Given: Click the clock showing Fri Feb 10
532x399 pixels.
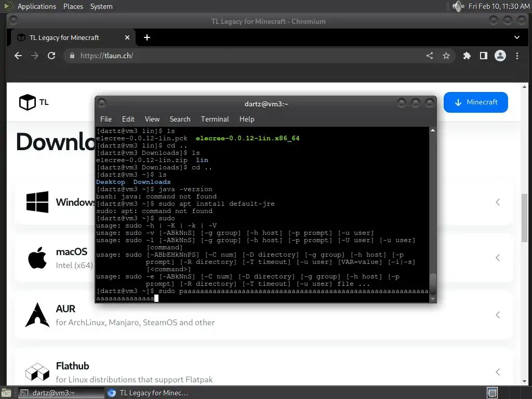Looking at the screenshot, I should click(x=499, y=6).
